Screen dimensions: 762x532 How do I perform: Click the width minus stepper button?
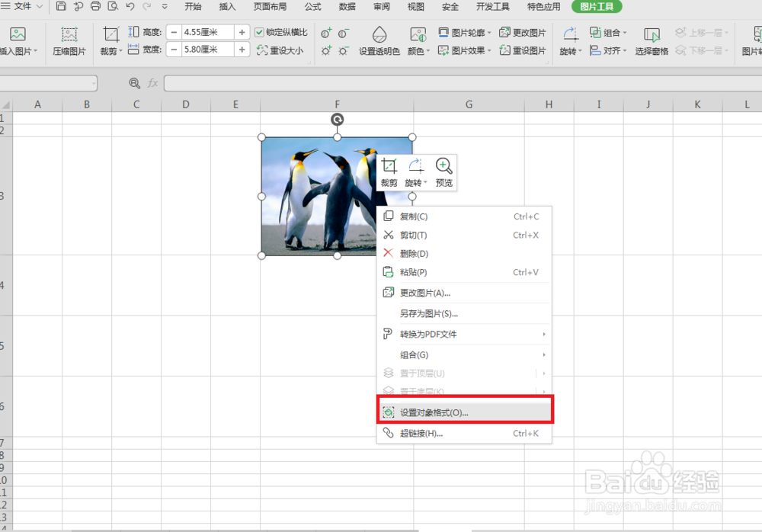(x=174, y=49)
